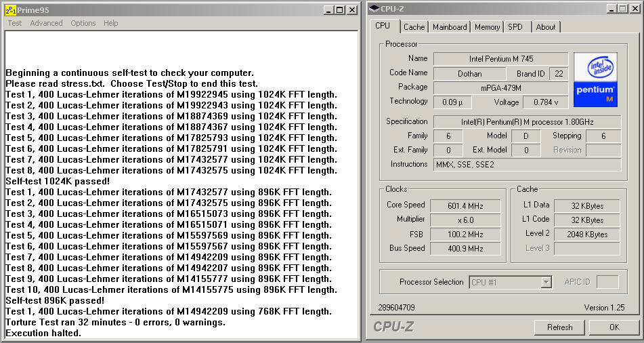
Task: Click the Refresh button in CPU-Z
Action: tap(559, 327)
